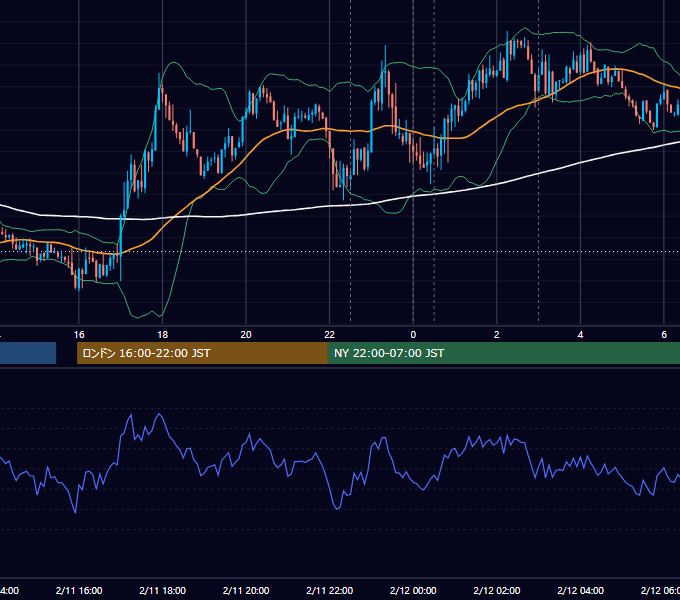Click the hour label 2 under price chart
This screenshot has width=680, height=600.
(497, 335)
